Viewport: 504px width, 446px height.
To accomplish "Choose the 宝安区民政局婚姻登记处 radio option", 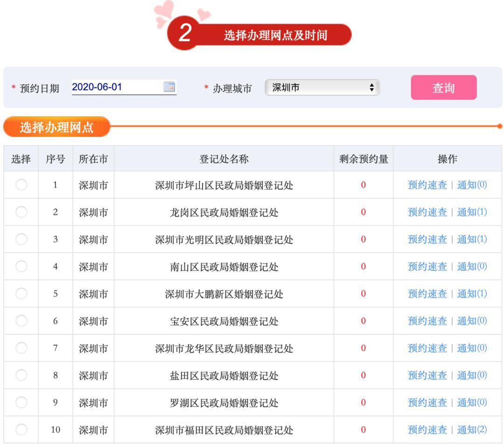I will [x=21, y=320].
